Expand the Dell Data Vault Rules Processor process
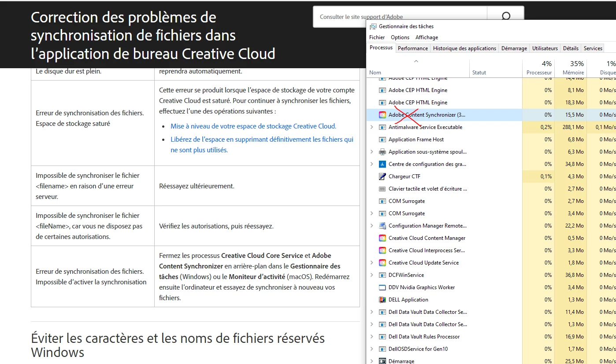The image size is (616, 364). (372, 337)
